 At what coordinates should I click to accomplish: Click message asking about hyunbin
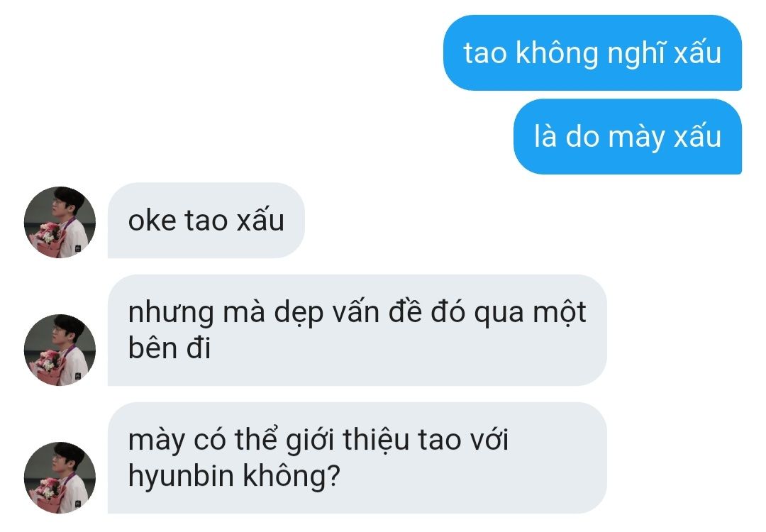pyautogui.click(x=357, y=458)
